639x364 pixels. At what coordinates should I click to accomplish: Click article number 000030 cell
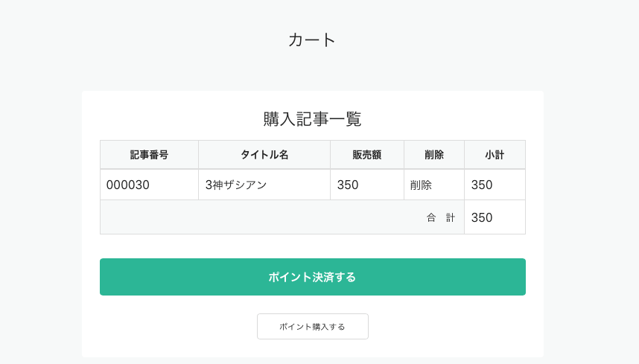(x=128, y=185)
